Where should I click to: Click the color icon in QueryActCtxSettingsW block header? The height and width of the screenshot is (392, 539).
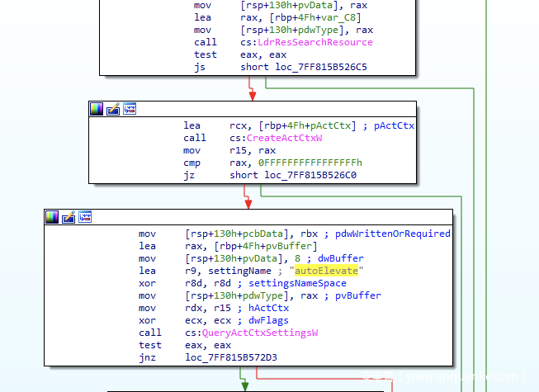pos(52,217)
